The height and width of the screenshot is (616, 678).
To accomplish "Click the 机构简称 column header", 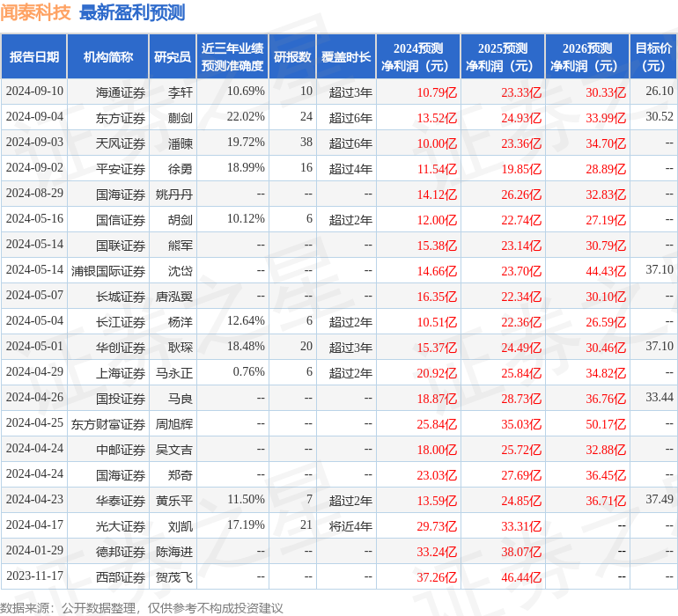I will point(108,56).
